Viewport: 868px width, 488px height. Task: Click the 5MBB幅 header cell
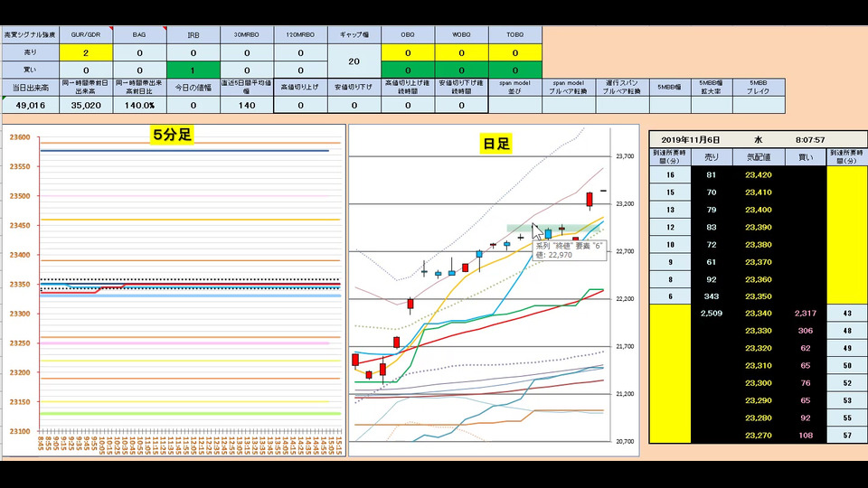tap(669, 88)
